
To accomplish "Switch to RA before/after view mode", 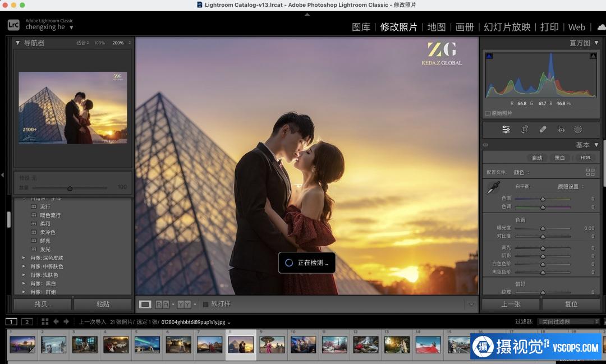I will point(162,305).
